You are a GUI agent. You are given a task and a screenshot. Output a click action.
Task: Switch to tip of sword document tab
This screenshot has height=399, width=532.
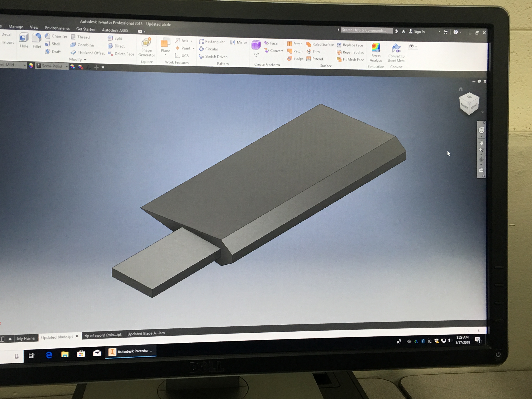[103, 335]
